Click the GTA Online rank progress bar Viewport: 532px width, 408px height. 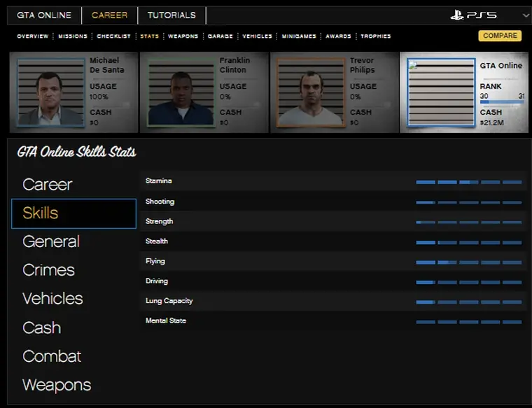(501, 101)
